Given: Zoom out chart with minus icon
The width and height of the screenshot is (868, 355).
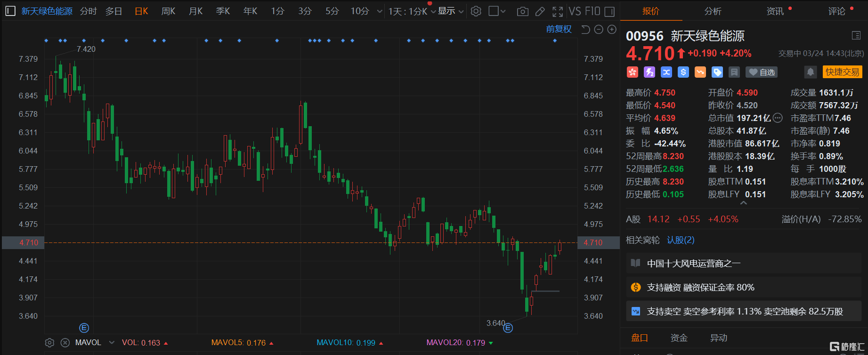Looking at the screenshot, I should 599,30.
